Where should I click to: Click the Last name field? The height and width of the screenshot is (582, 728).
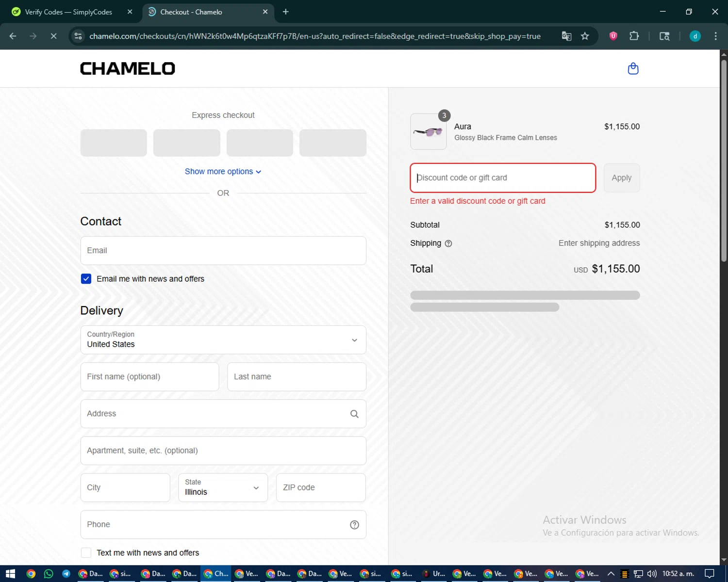click(x=297, y=376)
